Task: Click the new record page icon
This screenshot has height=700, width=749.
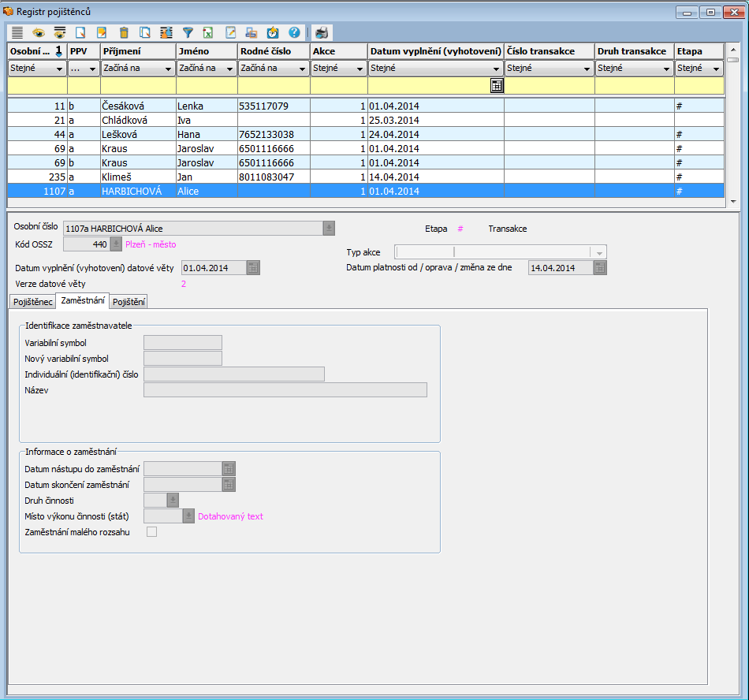Action: click(80, 32)
